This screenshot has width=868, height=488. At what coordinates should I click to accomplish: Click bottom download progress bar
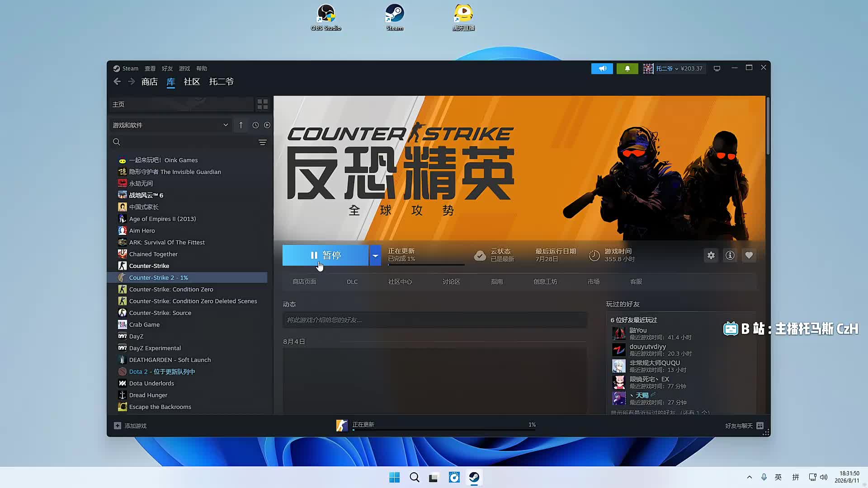[444, 430]
